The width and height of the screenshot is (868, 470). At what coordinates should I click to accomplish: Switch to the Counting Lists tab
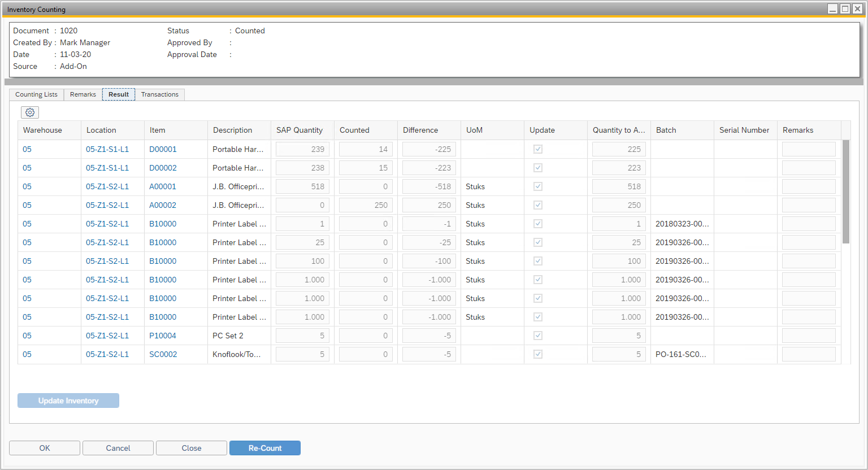pos(36,94)
